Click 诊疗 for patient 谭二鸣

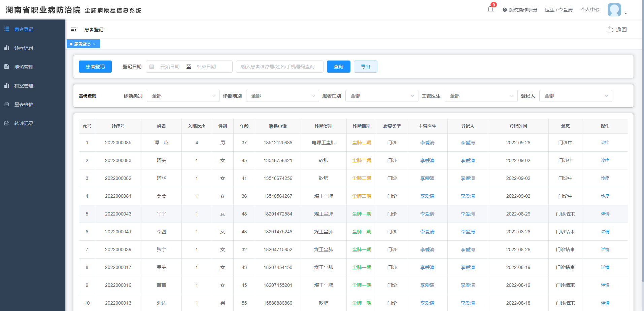[x=605, y=143]
